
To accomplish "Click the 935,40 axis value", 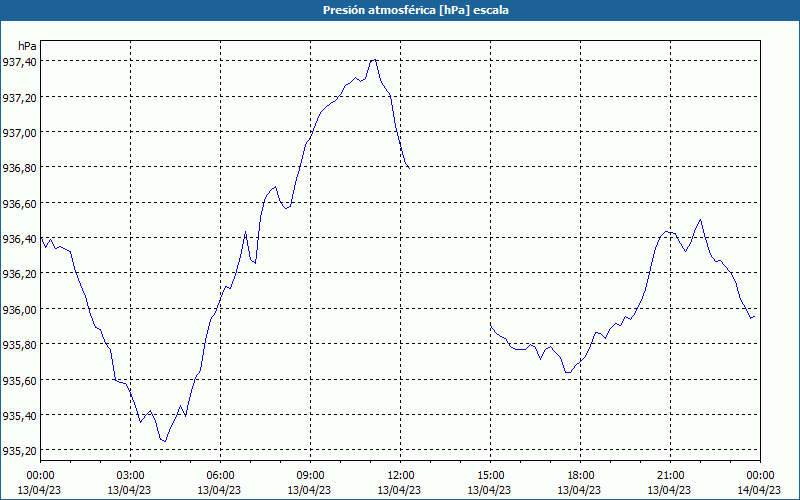I will coord(19,415).
